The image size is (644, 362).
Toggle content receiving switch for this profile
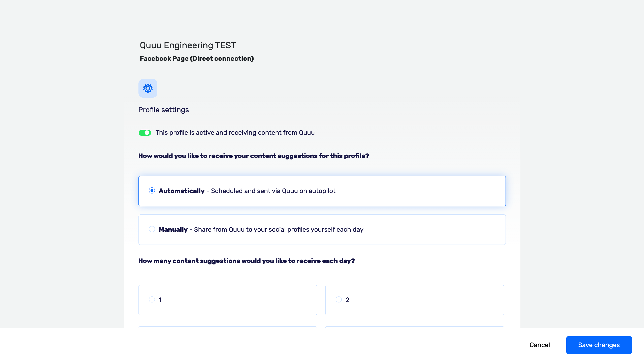coord(145,133)
